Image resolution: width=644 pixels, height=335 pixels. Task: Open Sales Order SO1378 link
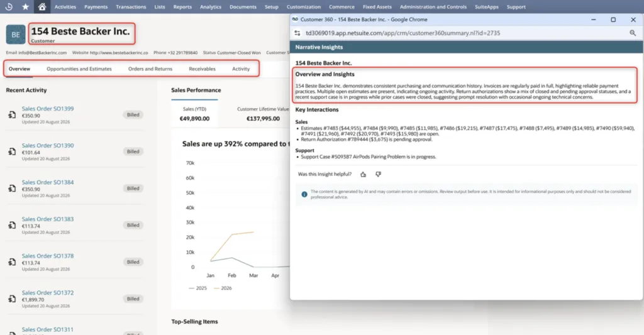pyautogui.click(x=48, y=256)
